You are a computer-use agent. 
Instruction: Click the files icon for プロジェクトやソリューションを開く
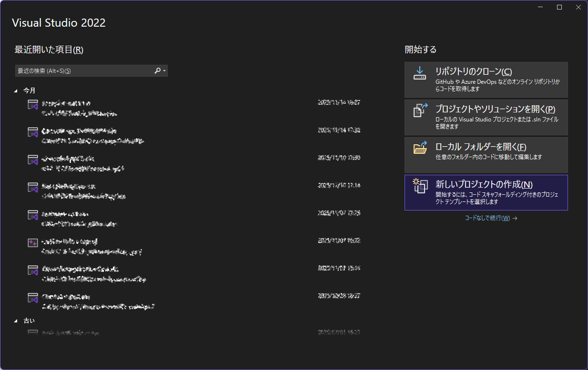419,110
